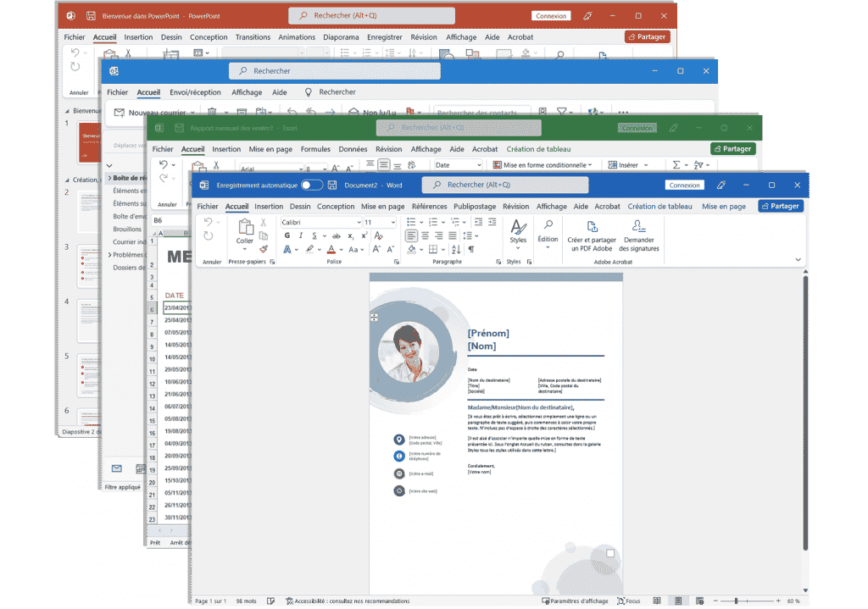This screenshot has height=609, width=868.
Task: Click subscript icon in Word ribbon
Action: click(x=350, y=236)
